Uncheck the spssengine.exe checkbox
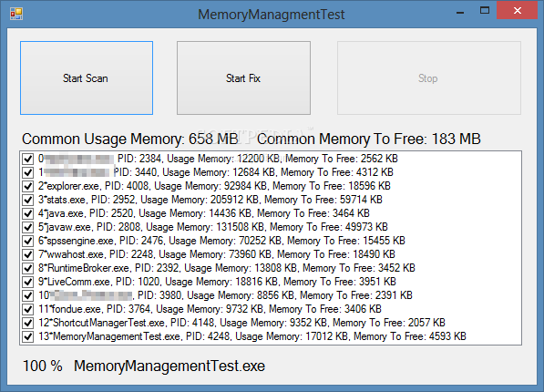 click(27, 241)
